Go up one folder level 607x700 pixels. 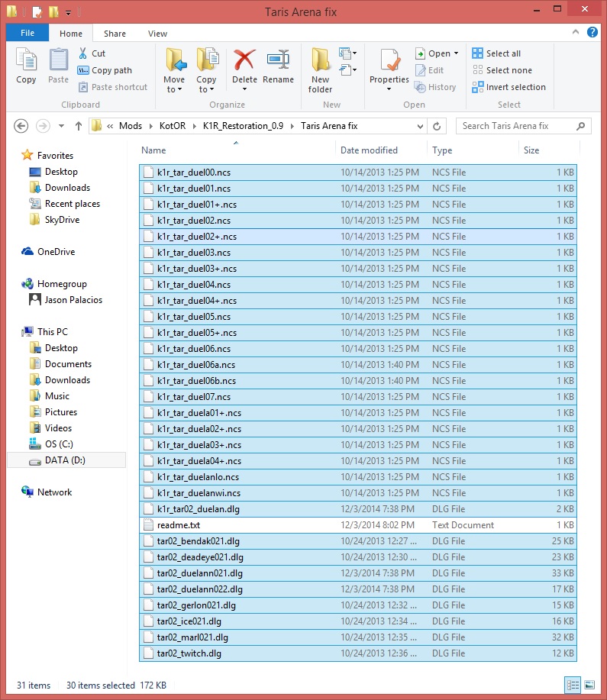[x=79, y=126]
